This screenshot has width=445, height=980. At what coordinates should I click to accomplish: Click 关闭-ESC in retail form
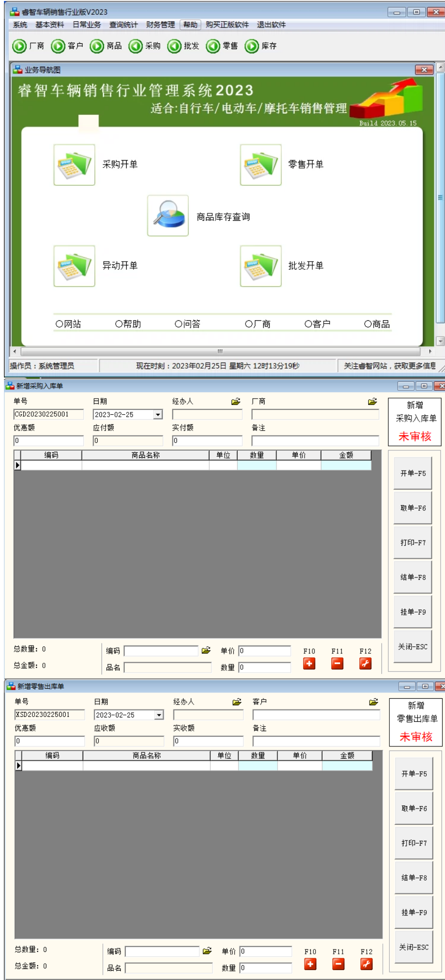pos(414,947)
